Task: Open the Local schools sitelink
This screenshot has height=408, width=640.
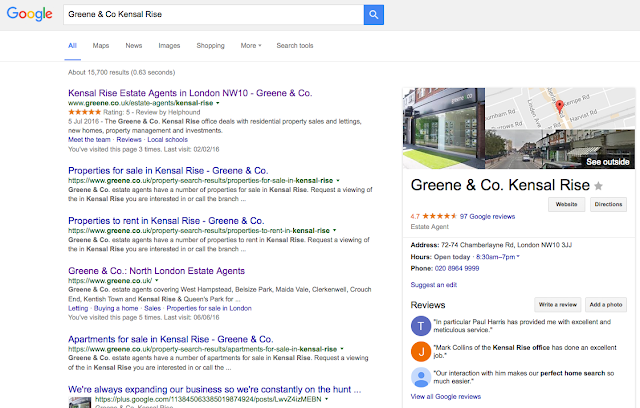Action: [x=167, y=140]
